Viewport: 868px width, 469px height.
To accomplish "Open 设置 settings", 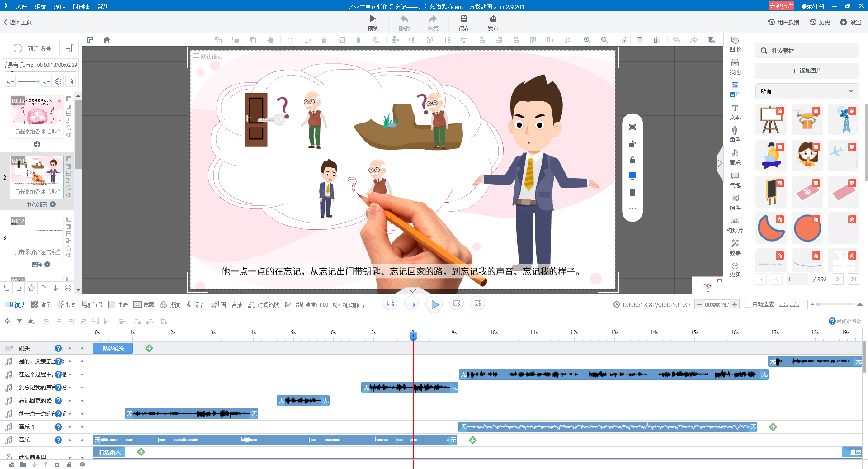I will (x=851, y=22).
